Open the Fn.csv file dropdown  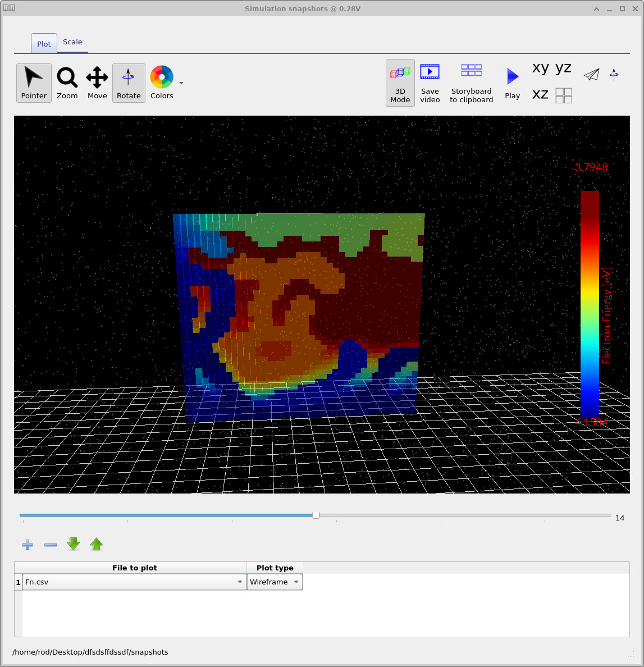240,582
